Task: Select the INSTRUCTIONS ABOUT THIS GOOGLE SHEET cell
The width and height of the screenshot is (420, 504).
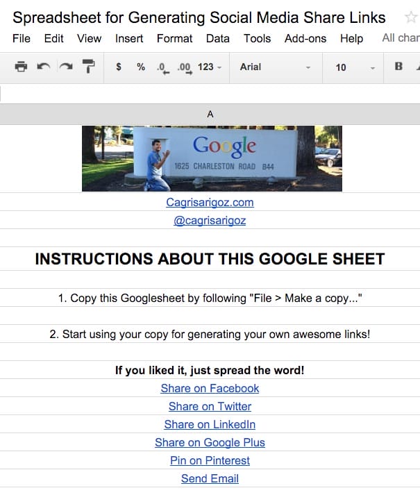Action: tap(210, 259)
